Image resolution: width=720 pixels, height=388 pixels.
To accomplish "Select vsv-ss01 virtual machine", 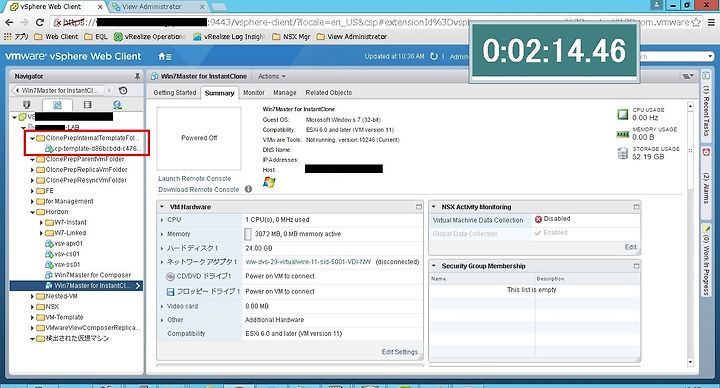I will coord(63,264).
